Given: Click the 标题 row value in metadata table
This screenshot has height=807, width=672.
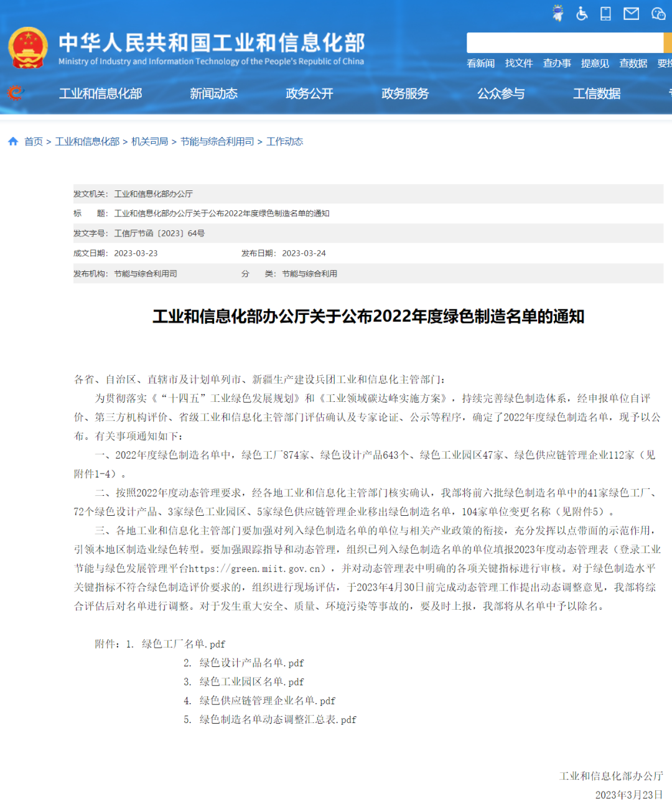Looking at the screenshot, I should (x=222, y=213).
